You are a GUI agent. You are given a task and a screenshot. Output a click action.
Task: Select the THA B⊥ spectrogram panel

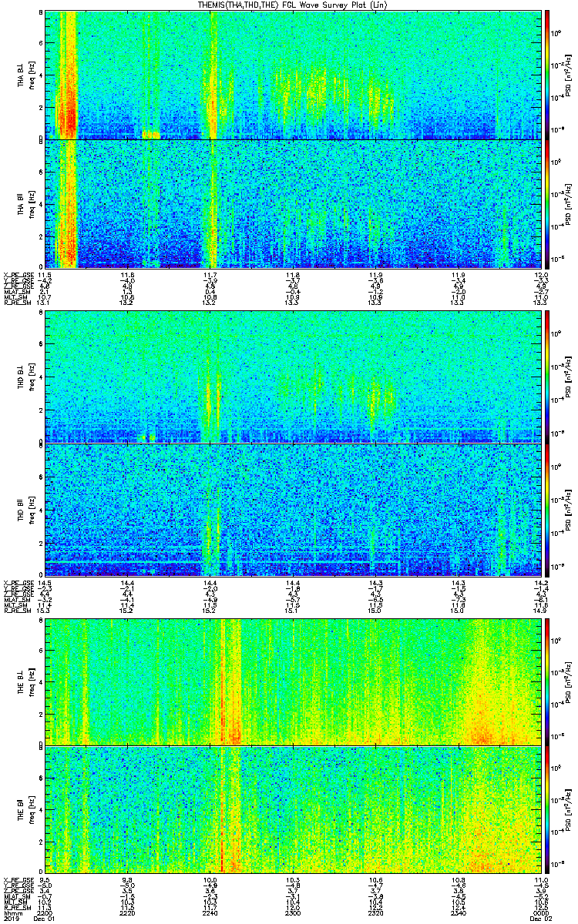tap(292, 75)
